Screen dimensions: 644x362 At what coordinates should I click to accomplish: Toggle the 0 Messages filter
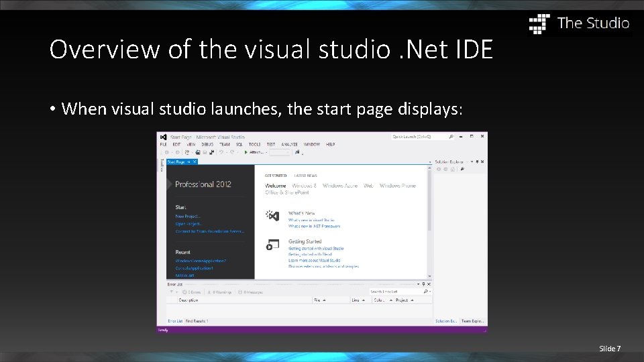tap(250, 292)
